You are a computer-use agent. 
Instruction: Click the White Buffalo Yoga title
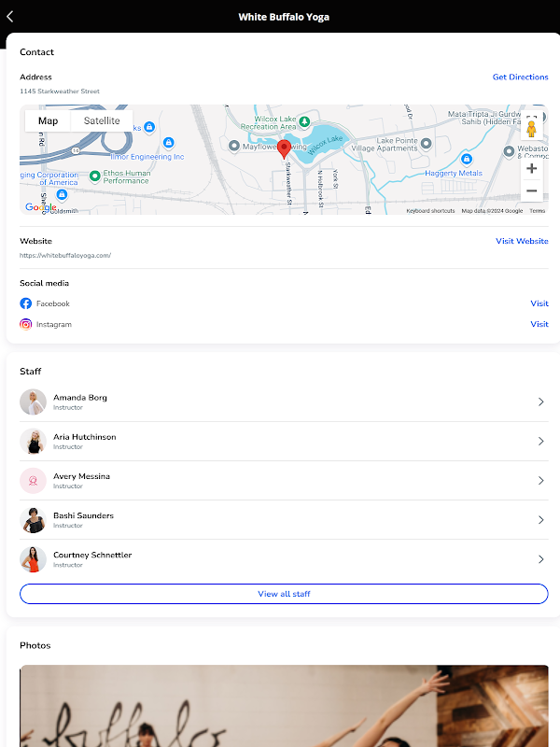(x=284, y=17)
